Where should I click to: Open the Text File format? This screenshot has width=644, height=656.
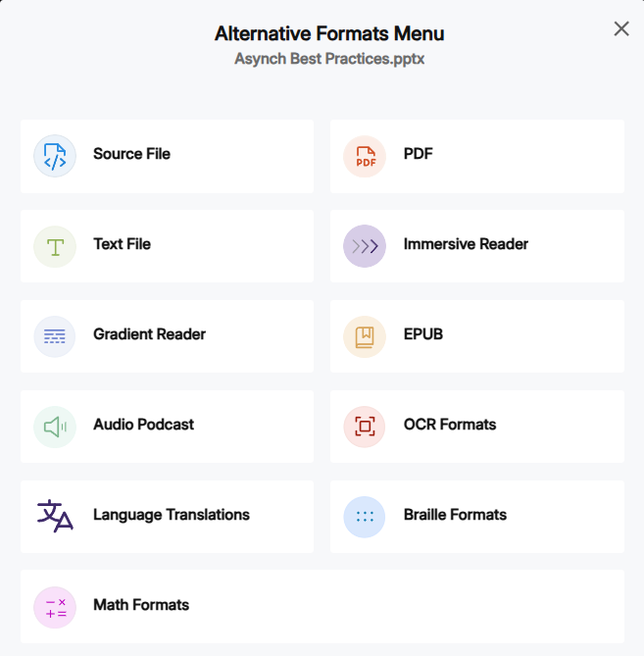pyautogui.click(x=122, y=244)
